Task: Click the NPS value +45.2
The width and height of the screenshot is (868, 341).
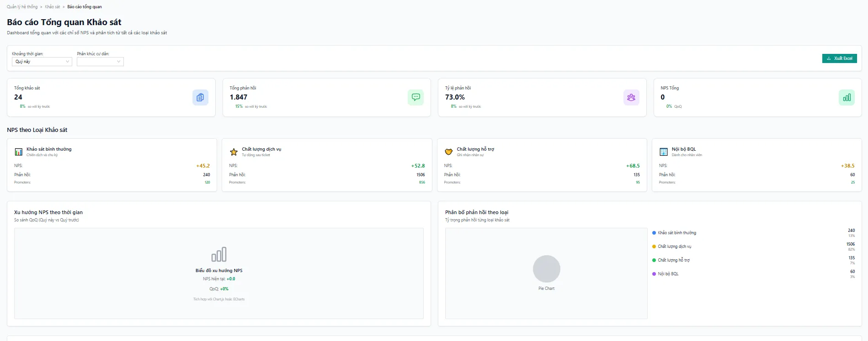Action: pos(203,166)
